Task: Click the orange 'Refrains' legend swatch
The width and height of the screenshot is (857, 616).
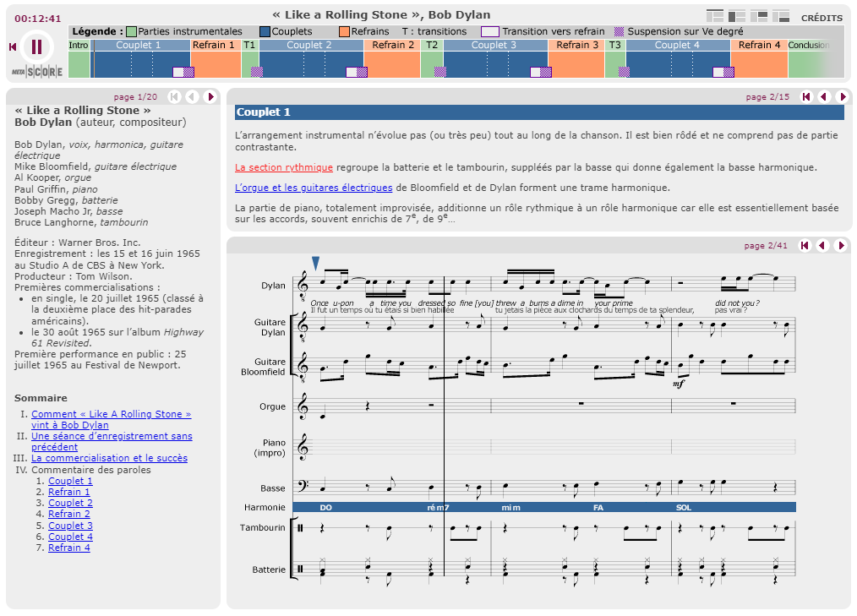Action: tap(344, 32)
